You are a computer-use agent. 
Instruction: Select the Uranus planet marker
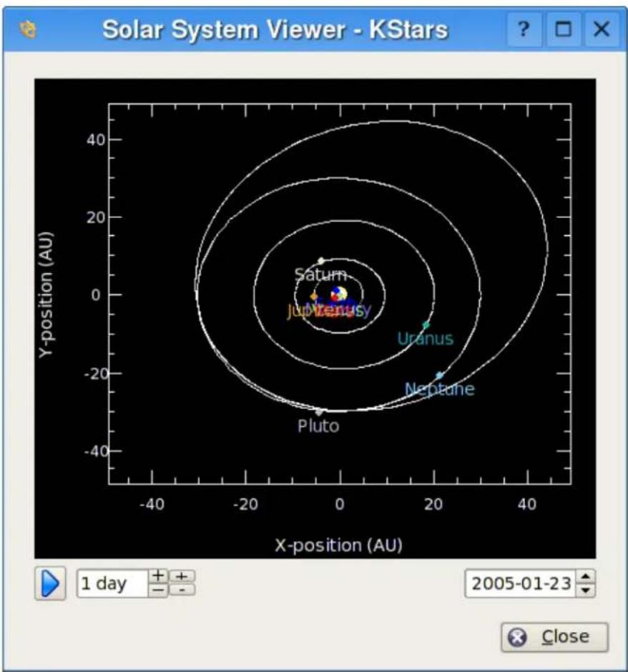click(426, 325)
